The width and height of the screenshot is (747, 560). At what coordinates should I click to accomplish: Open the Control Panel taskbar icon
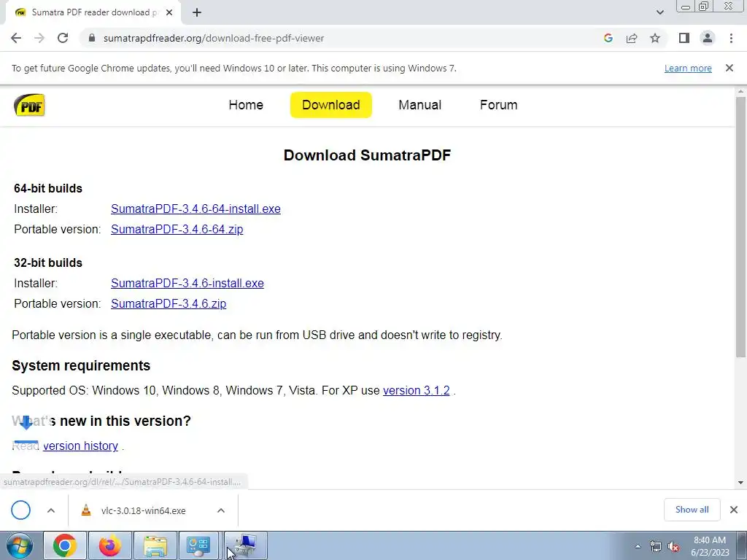tap(198, 545)
